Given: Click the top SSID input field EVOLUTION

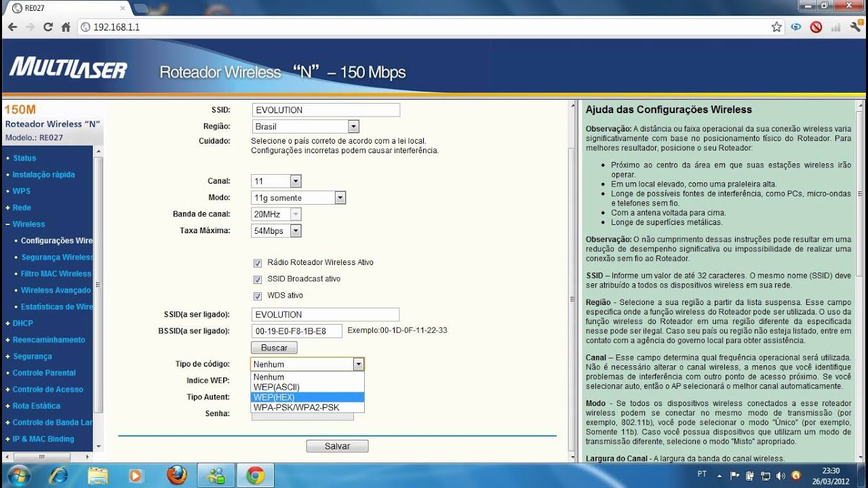Looking at the screenshot, I should tap(325, 110).
